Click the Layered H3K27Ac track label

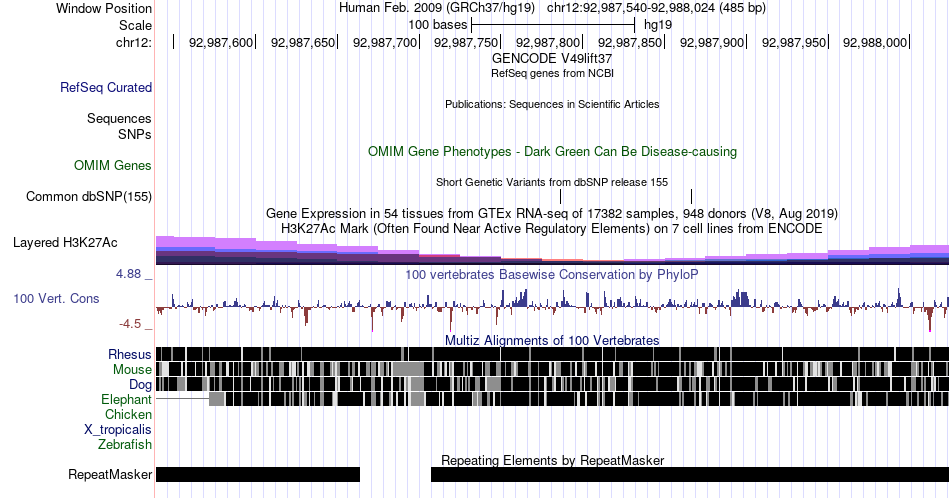(x=65, y=242)
